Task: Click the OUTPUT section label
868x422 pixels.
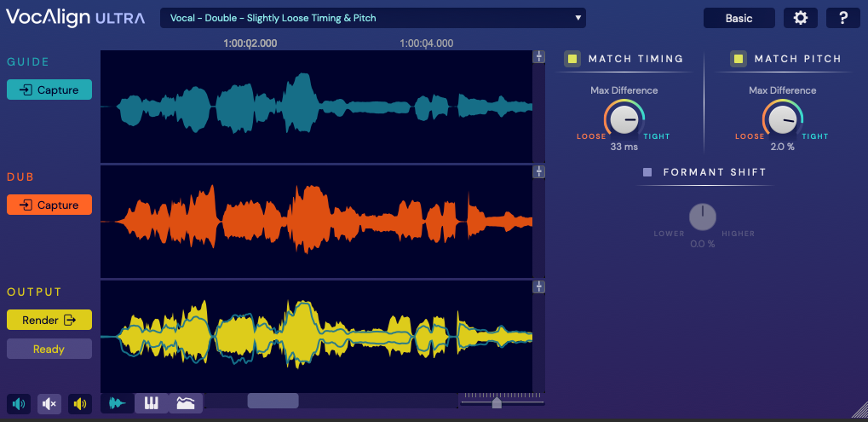Action: tap(34, 292)
